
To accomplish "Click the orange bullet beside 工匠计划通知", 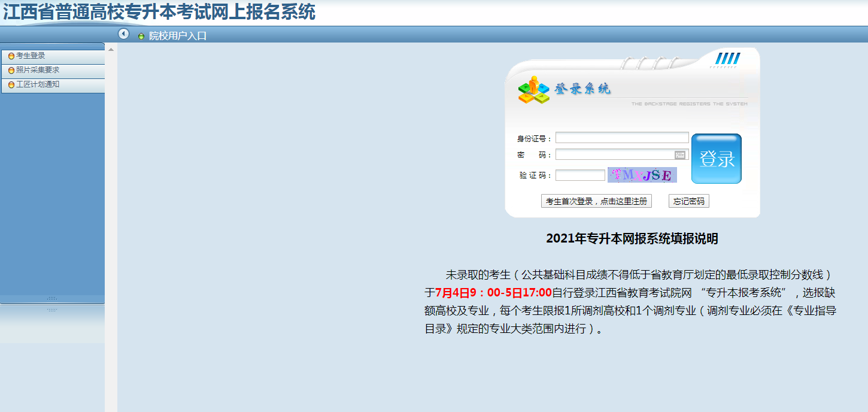I will click(x=11, y=85).
